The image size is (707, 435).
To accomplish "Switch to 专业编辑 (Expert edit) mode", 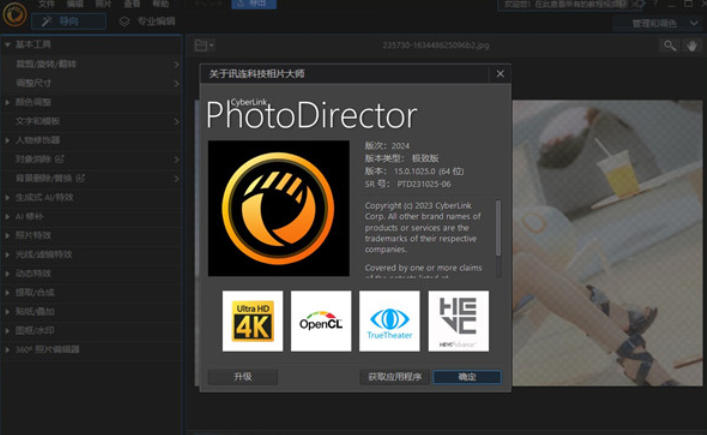I will (147, 21).
